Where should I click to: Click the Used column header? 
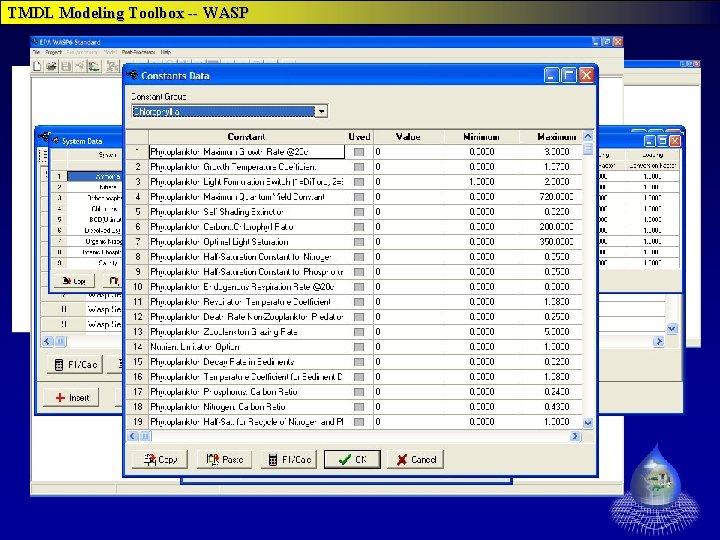click(x=359, y=137)
